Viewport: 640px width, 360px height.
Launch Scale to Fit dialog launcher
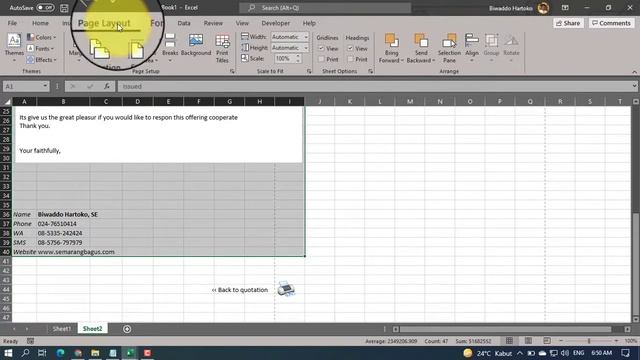coord(309,71)
